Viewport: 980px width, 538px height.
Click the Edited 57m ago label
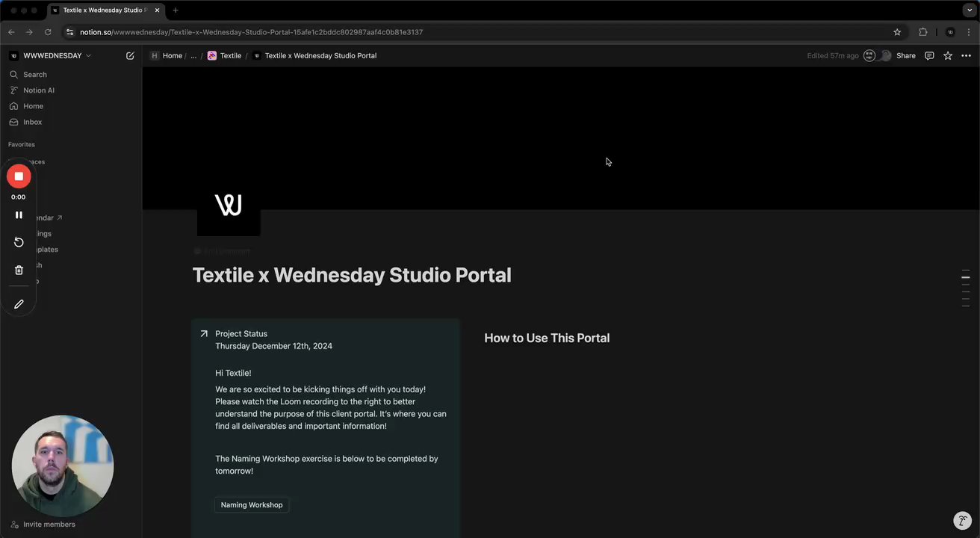pyautogui.click(x=833, y=55)
